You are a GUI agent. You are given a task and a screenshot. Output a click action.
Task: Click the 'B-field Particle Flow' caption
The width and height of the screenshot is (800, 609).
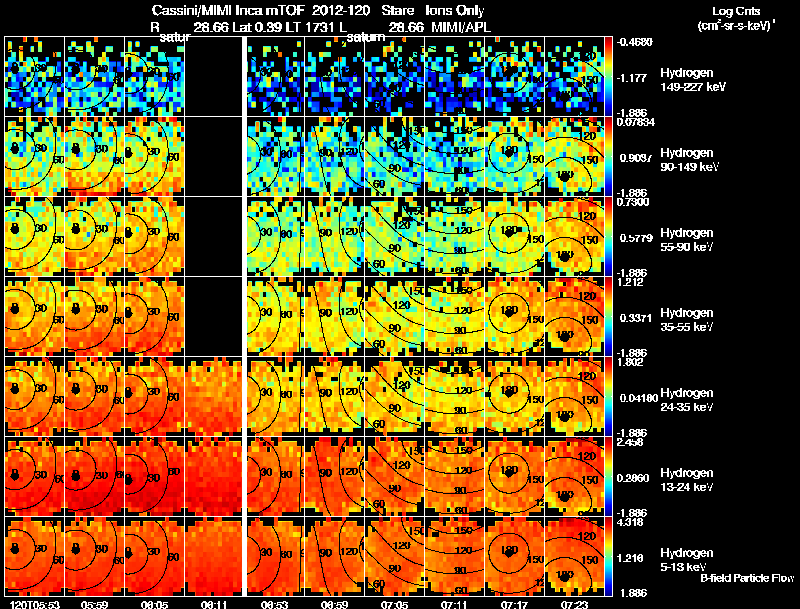(x=747, y=578)
